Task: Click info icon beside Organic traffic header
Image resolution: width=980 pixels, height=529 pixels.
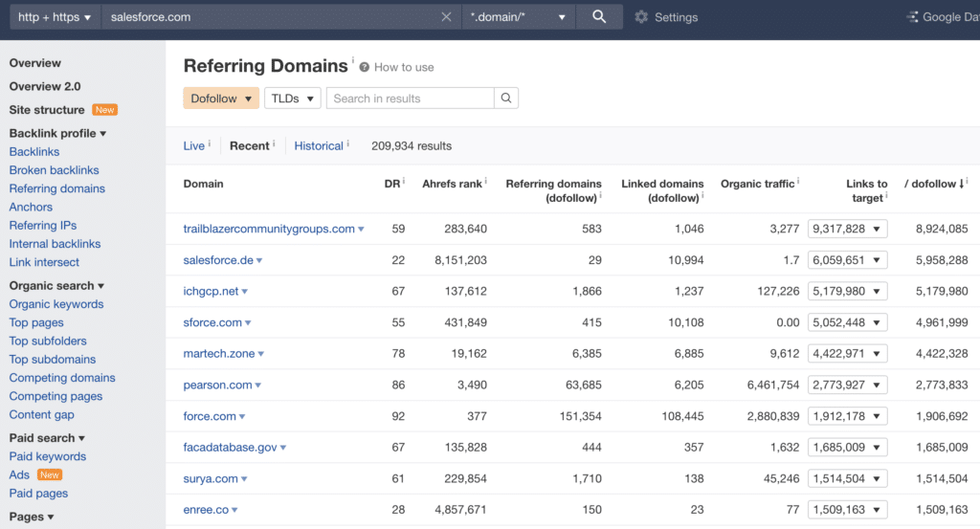Action: tap(798, 181)
